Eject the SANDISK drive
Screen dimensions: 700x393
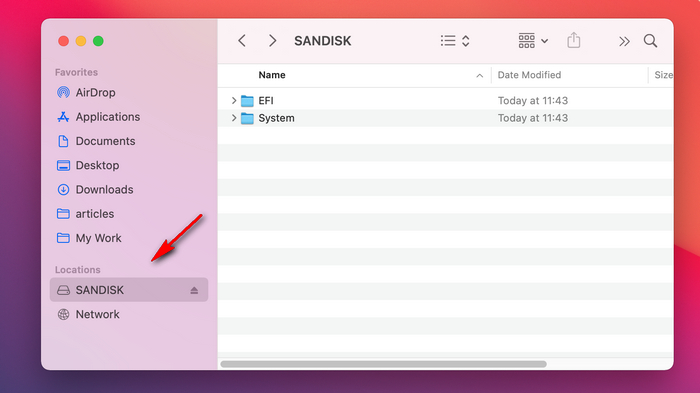pos(194,290)
